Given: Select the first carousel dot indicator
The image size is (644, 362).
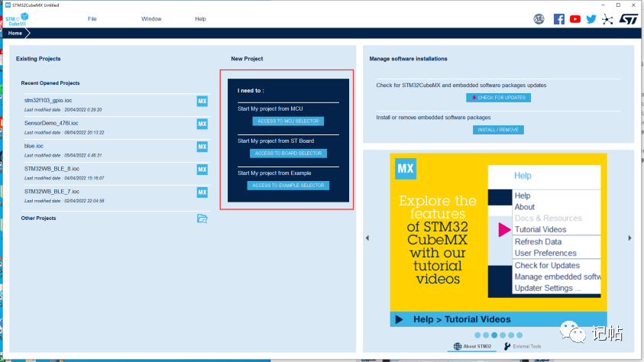Looking at the screenshot, I should [477, 335].
